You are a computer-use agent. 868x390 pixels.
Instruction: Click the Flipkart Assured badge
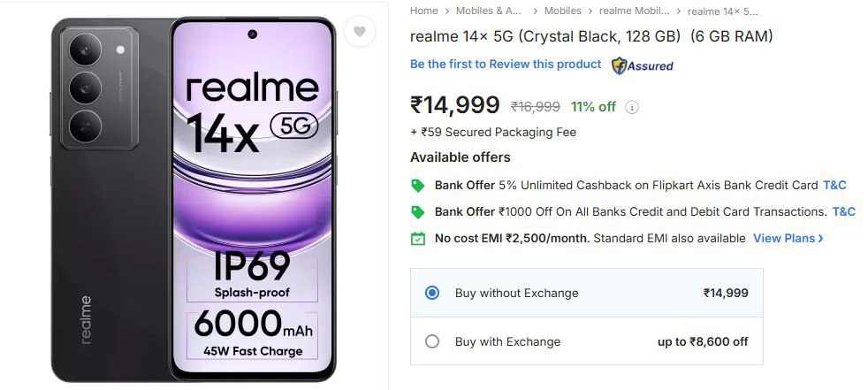coord(643,65)
